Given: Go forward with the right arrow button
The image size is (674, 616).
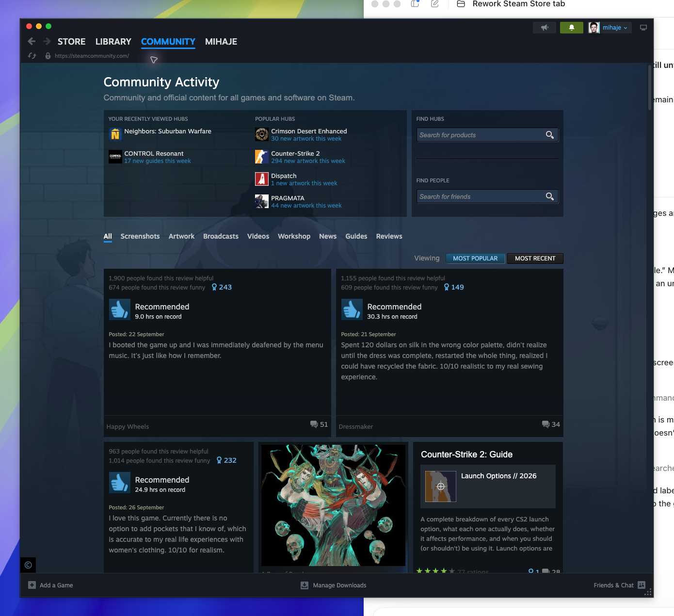Looking at the screenshot, I should [x=47, y=42].
